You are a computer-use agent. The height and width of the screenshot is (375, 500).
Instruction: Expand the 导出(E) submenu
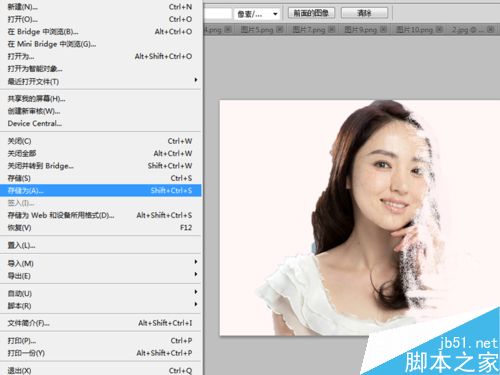pyautogui.click(x=100, y=275)
